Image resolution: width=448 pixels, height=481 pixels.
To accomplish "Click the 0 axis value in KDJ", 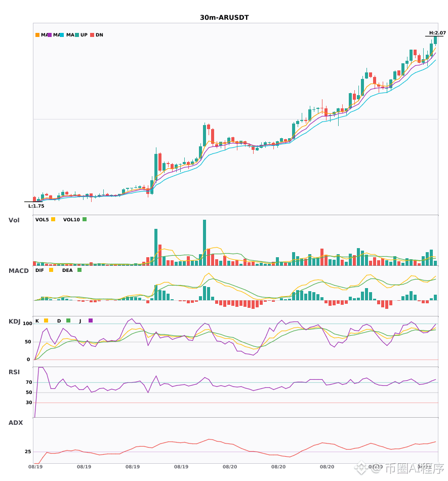I will pos(28,359).
